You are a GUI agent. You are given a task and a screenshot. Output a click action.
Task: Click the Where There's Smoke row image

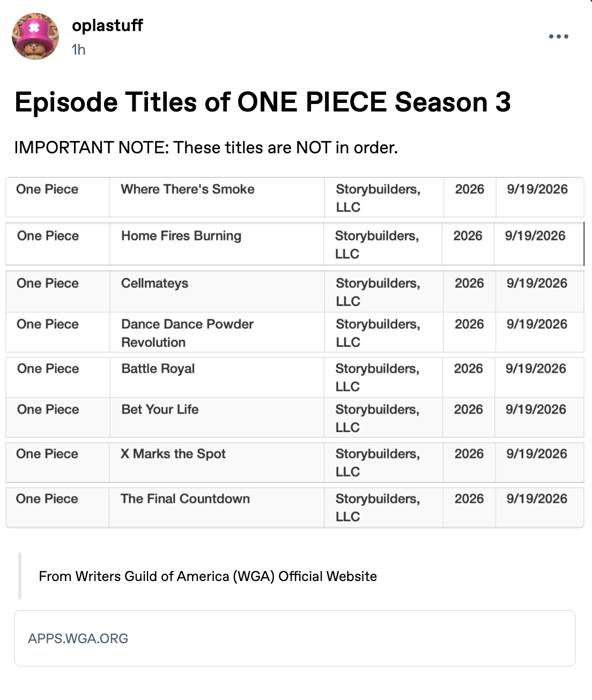tap(295, 197)
